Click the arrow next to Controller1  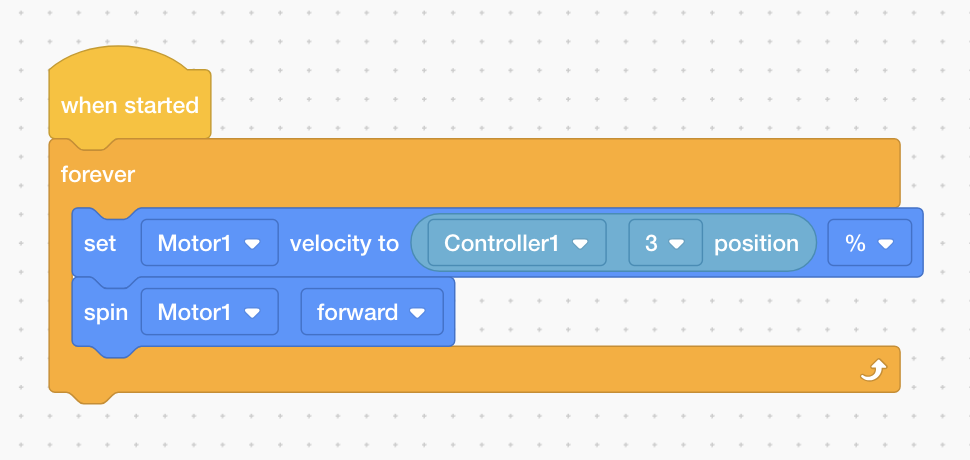click(x=580, y=244)
